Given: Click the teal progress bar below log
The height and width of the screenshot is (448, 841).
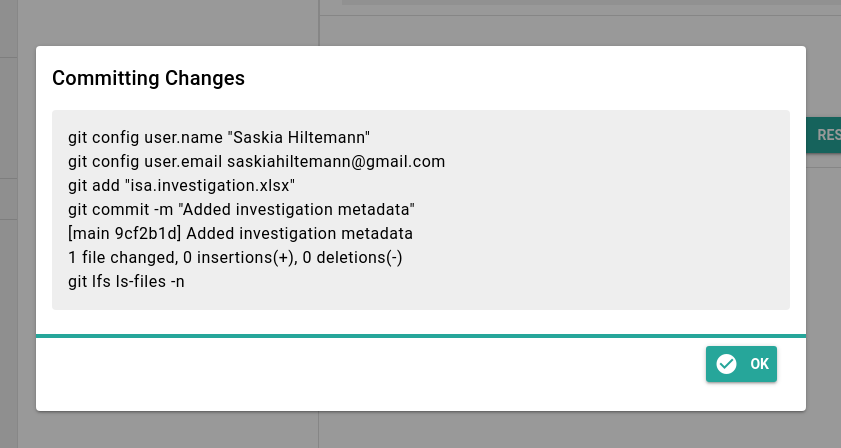Looking at the screenshot, I should pyautogui.click(x=420, y=336).
